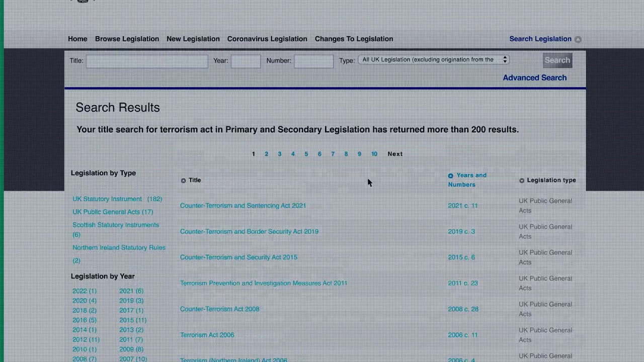Click the sort icon beside Title column

tap(184, 180)
